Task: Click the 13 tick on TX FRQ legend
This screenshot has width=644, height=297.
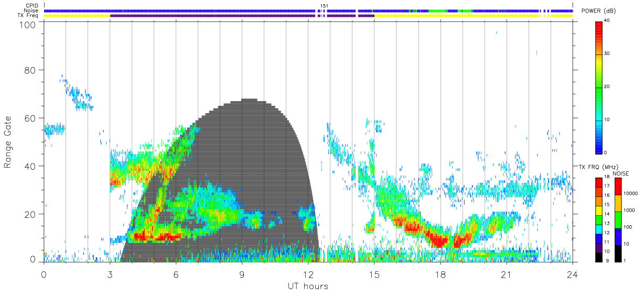Action: pos(607,224)
